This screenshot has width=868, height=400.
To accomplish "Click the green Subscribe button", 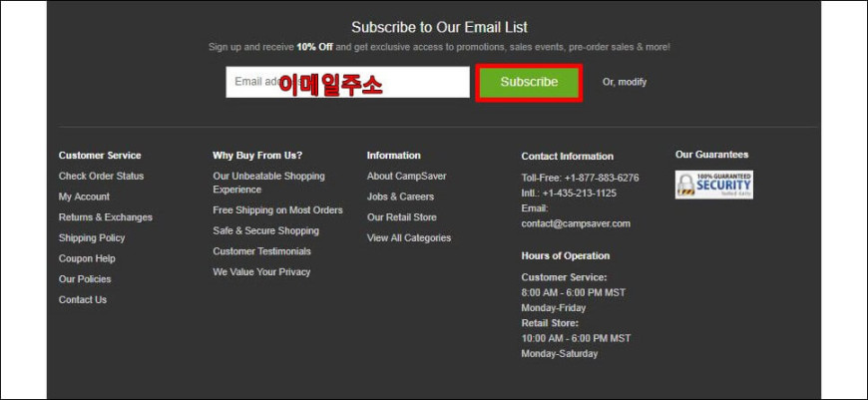I will (529, 82).
